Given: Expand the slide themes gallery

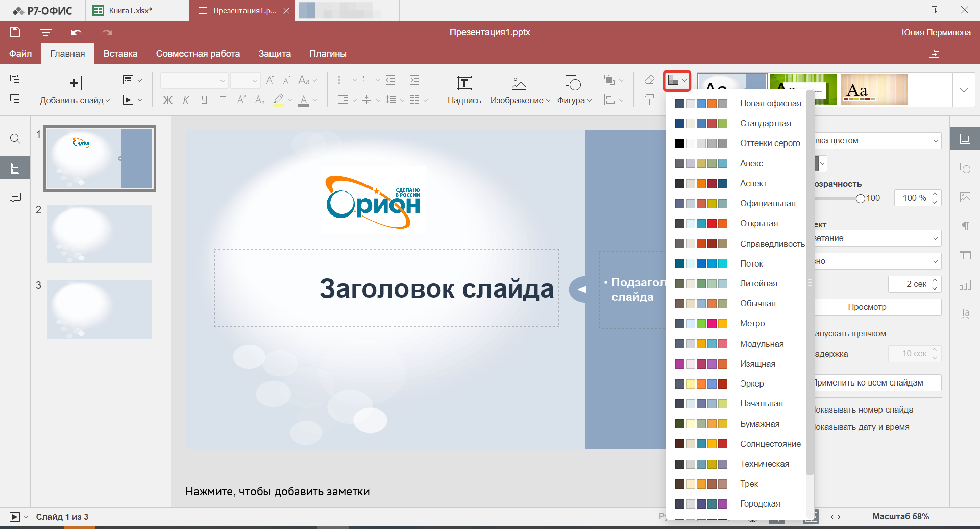Looking at the screenshot, I should pyautogui.click(x=964, y=90).
